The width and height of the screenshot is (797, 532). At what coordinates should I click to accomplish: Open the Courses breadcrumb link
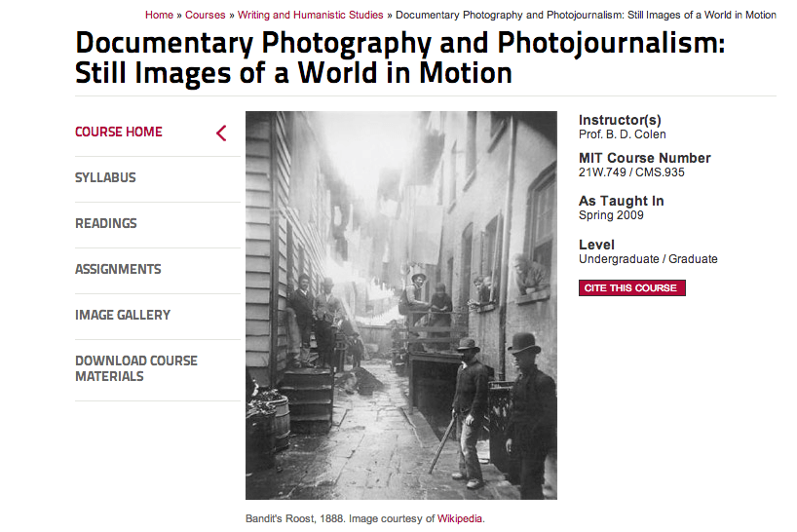tap(206, 15)
